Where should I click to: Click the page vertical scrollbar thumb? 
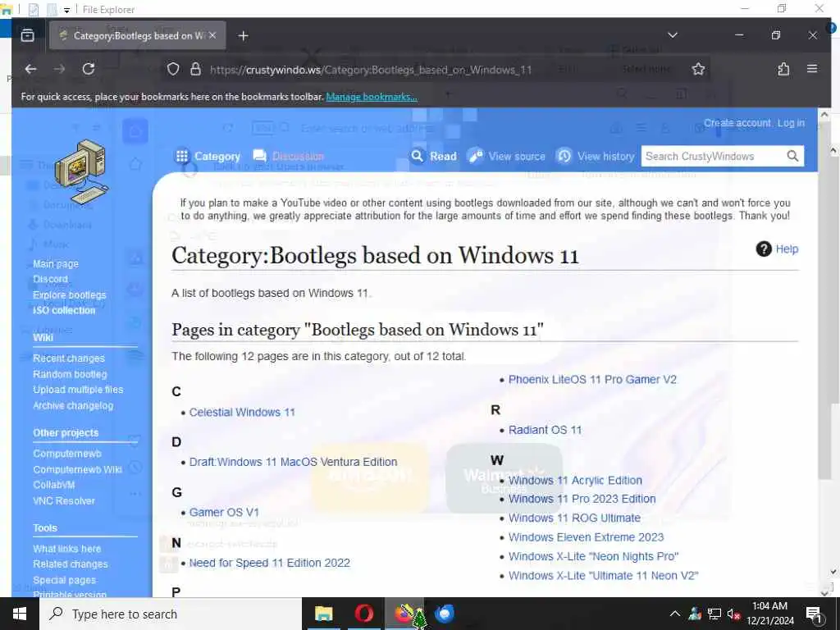[x=824, y=300]
